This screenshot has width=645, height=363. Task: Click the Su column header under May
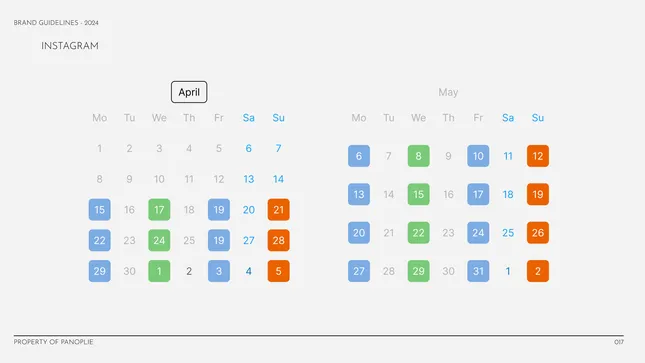538,118
